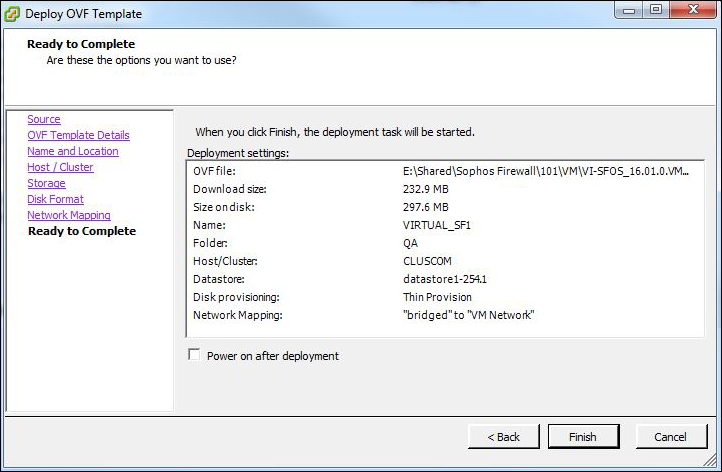The height and width of the screenshot is (472, 722).
Task: Click the Finish button
Action: pyautogui.click(x=583, y=437)
